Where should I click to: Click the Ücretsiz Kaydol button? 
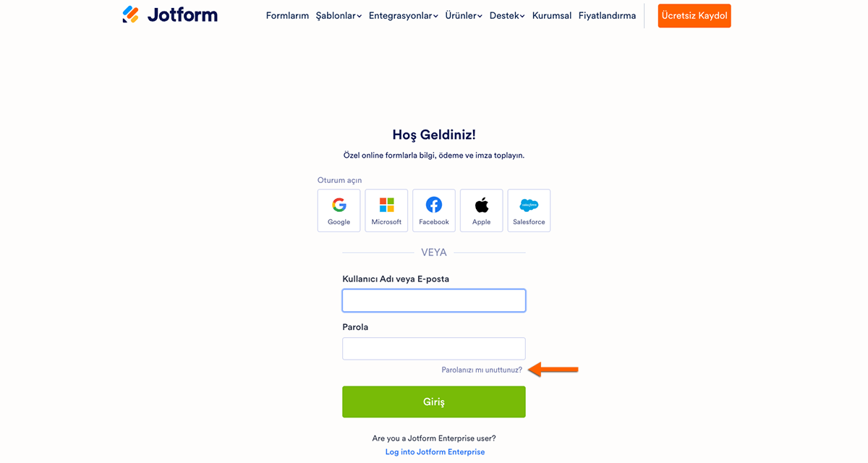click(694, 16)
